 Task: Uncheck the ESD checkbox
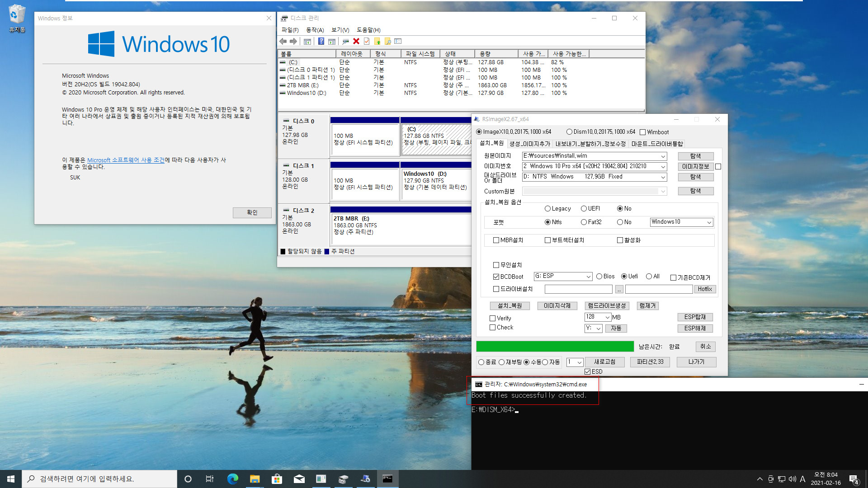tap(588, 371)
